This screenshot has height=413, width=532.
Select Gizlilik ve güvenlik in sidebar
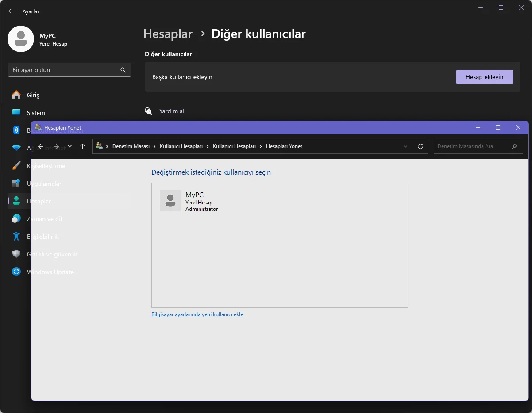[x=16, y=254]
